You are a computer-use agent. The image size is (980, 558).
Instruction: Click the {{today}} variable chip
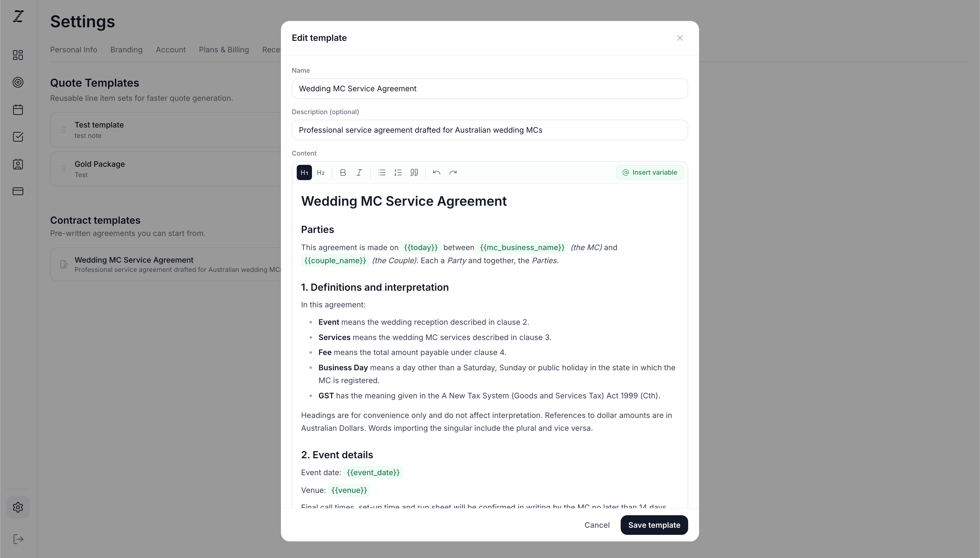click(421, 248)
